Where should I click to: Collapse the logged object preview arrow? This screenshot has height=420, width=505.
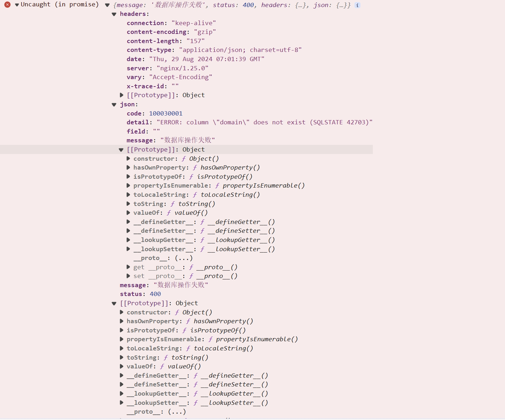107,5
